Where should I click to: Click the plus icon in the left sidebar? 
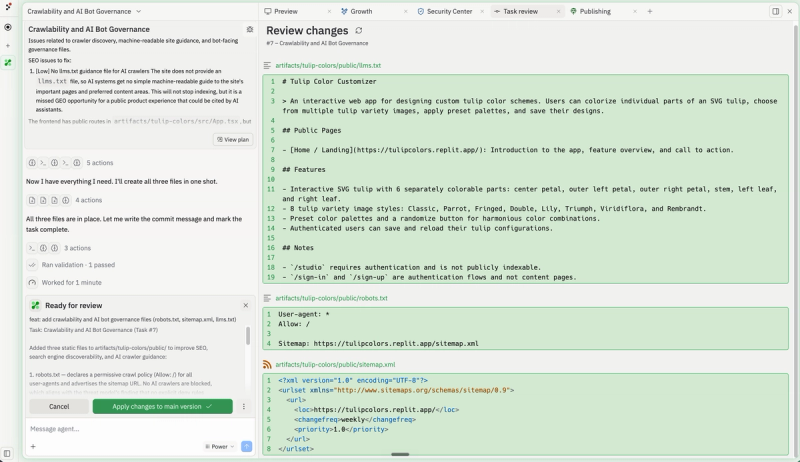[x=8, y=45]
